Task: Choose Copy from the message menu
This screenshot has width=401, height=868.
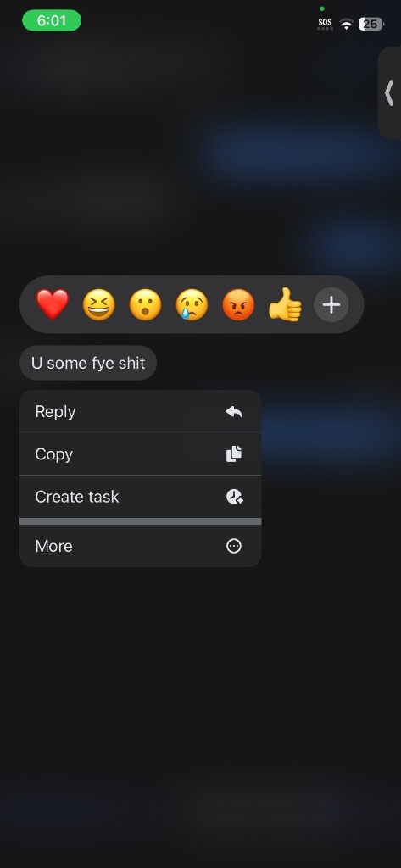Action: (x=140, y=454)
